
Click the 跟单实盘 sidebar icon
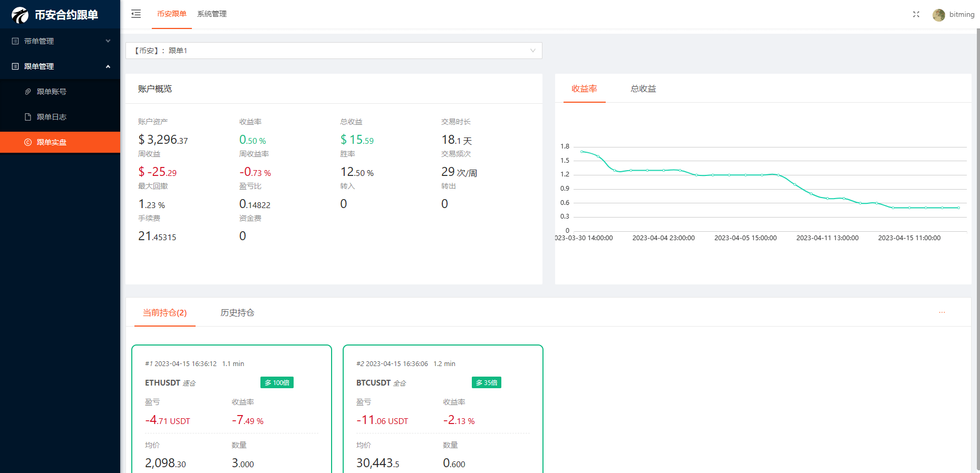click(28, 142)
